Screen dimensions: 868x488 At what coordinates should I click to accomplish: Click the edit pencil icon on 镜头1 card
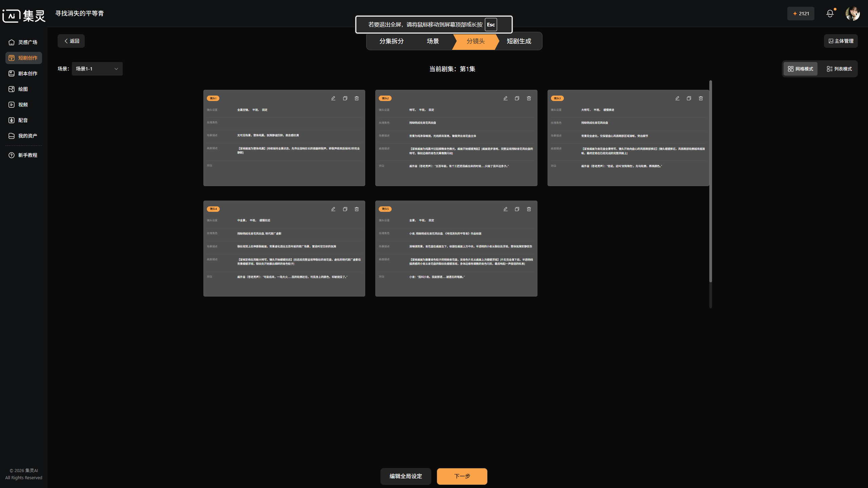coord(333,98)
